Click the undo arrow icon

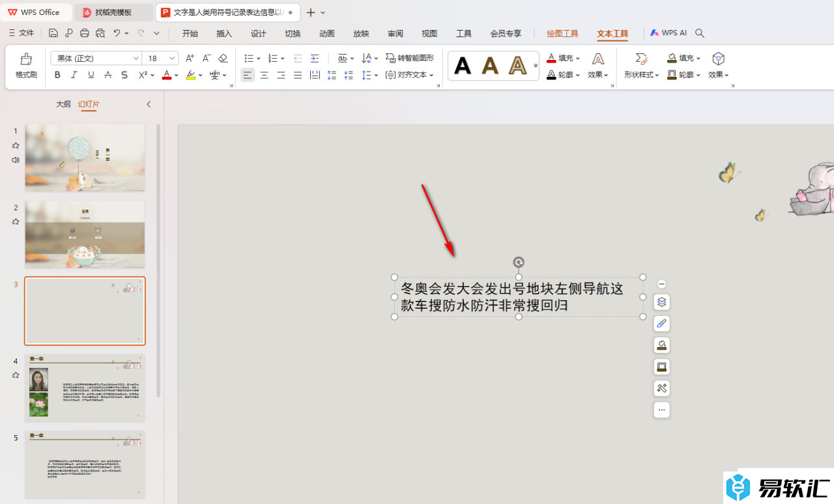pos(117,33)
